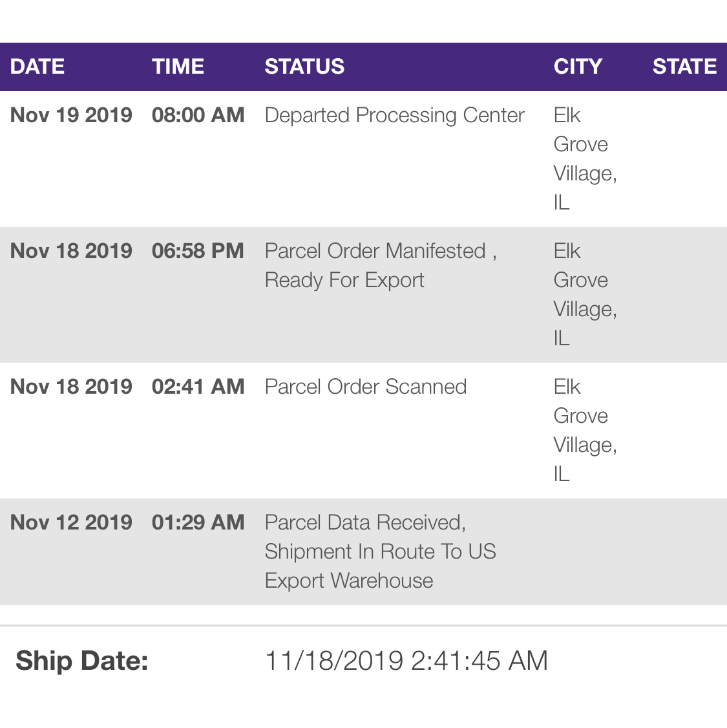Click Elk Grove Village city in first row
The width and height of the screenshot is (727, 728).
click(x=584, y=158)
